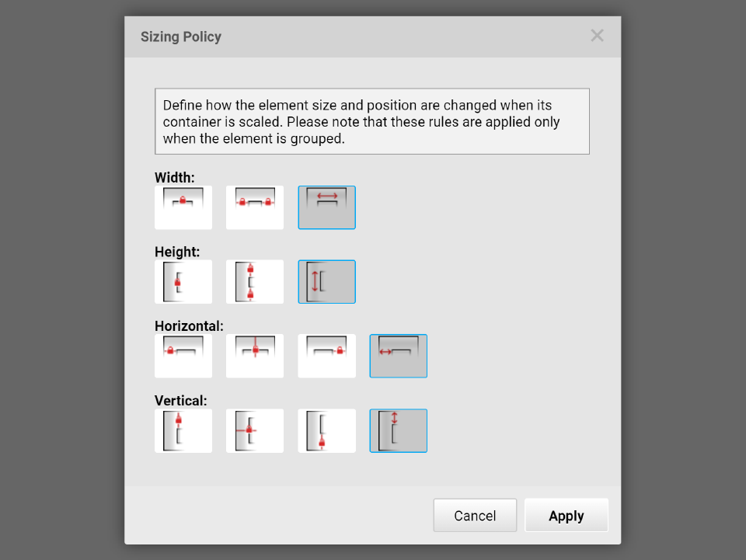Choose the proportional height scaling option

pyautogui.click(x=326, y=281)
